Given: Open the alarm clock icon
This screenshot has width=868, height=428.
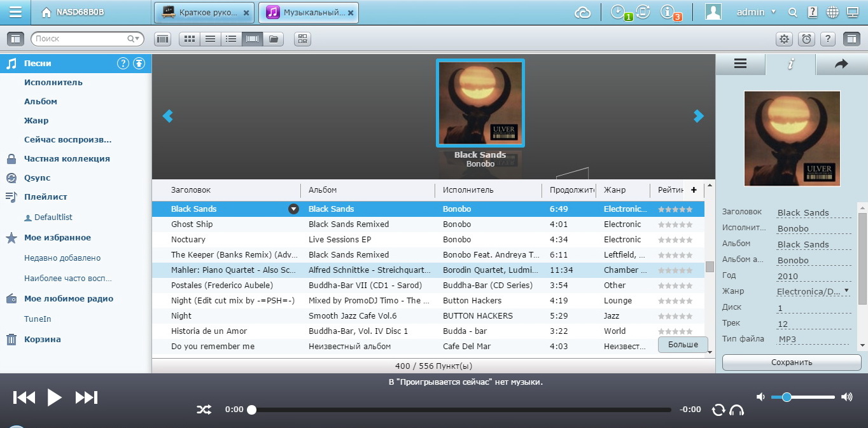Looking at the screenshot, I should click(806, 39).
